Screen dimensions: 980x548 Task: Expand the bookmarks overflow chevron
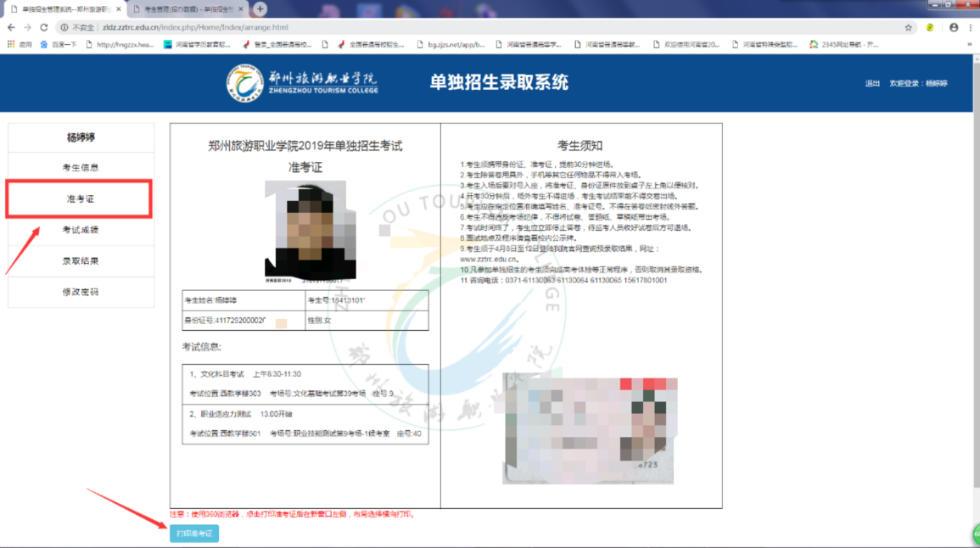click(969, 44)
